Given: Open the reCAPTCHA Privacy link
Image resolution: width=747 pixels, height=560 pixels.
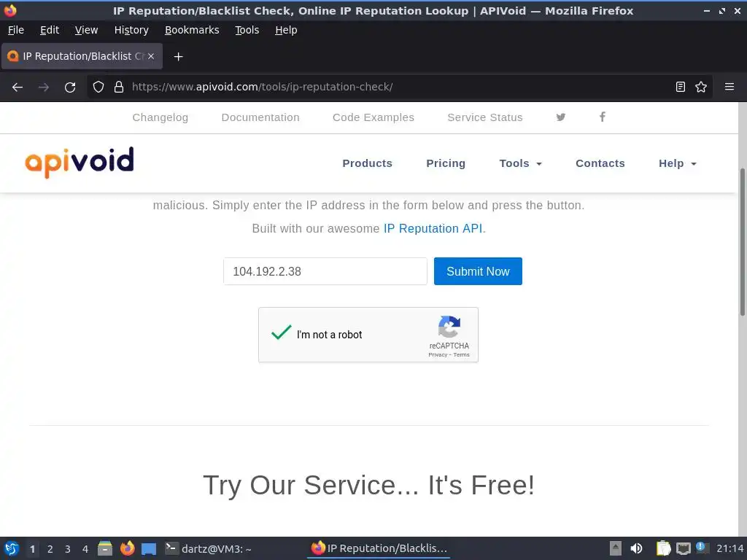Looking at the screenshot, I should (x=438, y=355).
